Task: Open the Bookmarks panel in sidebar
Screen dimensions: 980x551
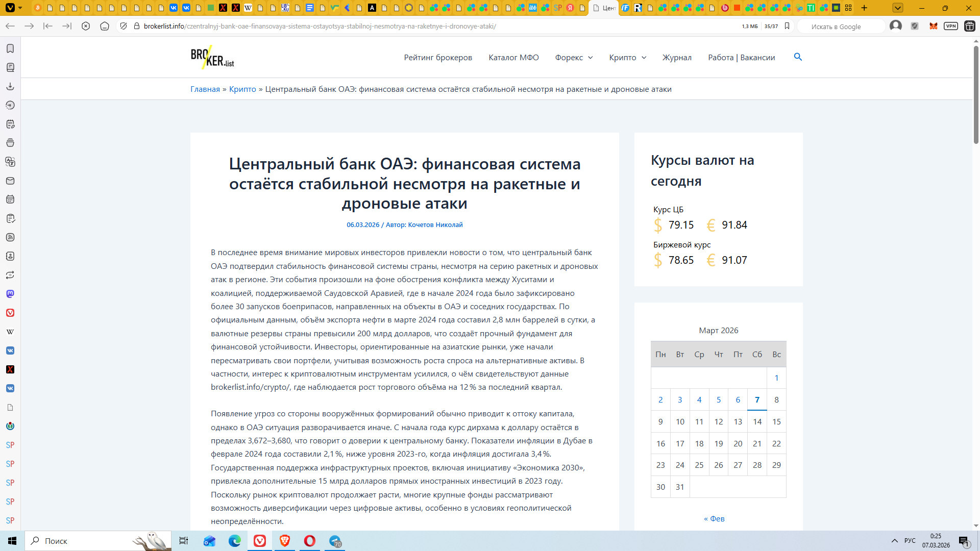Action: (10, 48)
